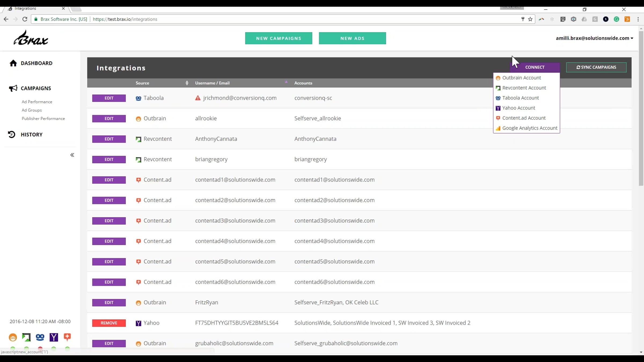
Task: Go to Dashboard via the home icon
Action: pyautogui.click(x=13, y=63)
